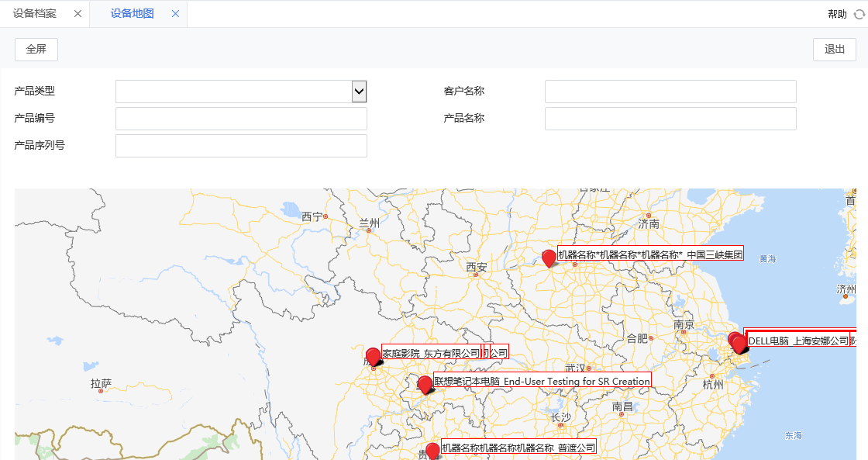Viewport: 868px width, 460px height.
Task: Open the 帮助 help link
Action: tap(838, 14)
